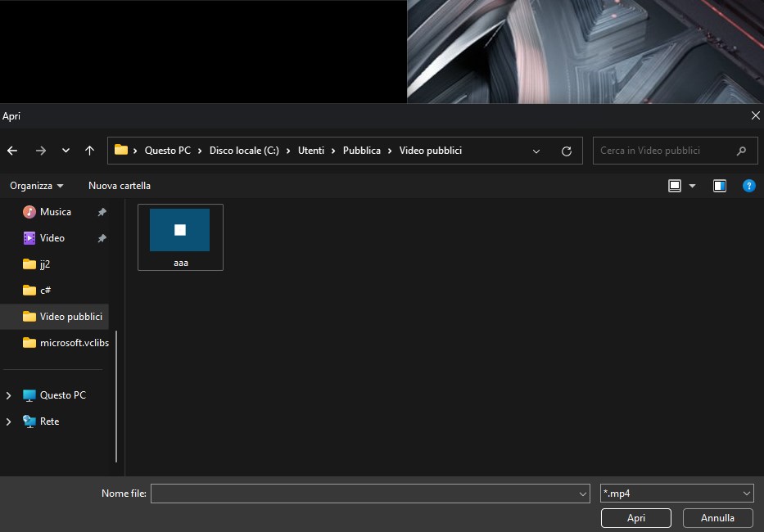Open the file type *.mp4 dropdown
Viewport: 764px width, 532px height.
(x=676, y=494)
